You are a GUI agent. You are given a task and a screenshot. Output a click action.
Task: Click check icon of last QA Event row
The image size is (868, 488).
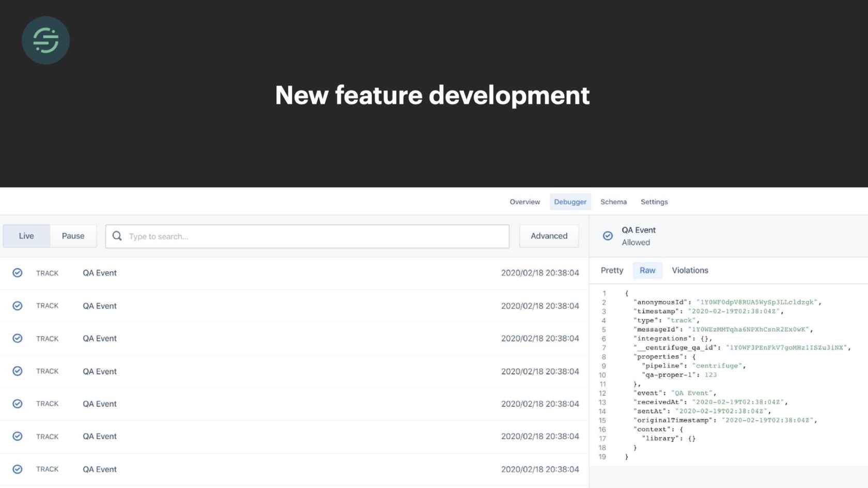(18, 469)
